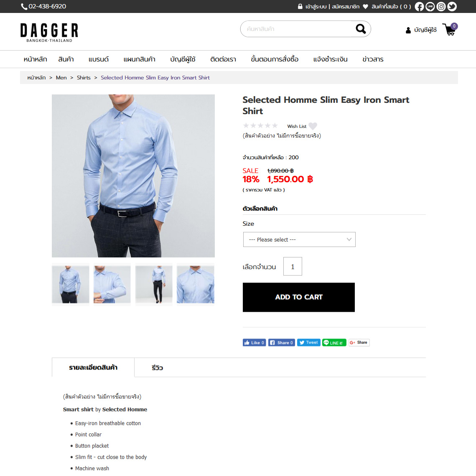Open the LINE icon in top bar
This screenshot has height=476, width=476.
coord(430,6)
